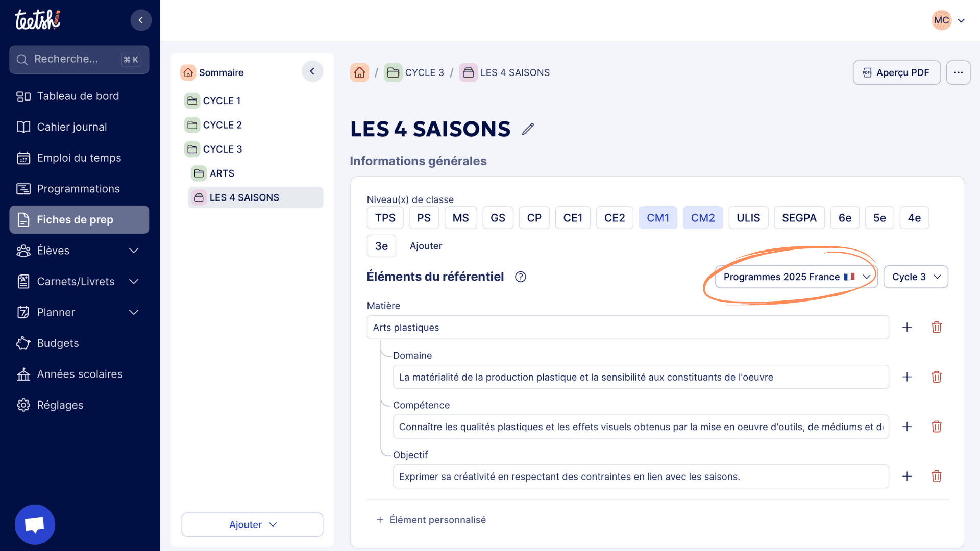
Task: Toggle the CE2 class level
Action: 614,218
